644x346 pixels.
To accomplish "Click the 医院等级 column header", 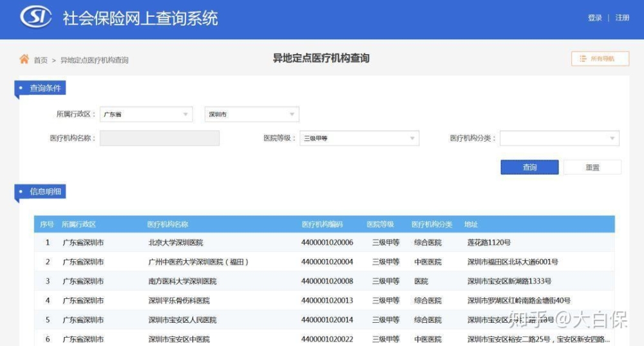I will point(381,224).
